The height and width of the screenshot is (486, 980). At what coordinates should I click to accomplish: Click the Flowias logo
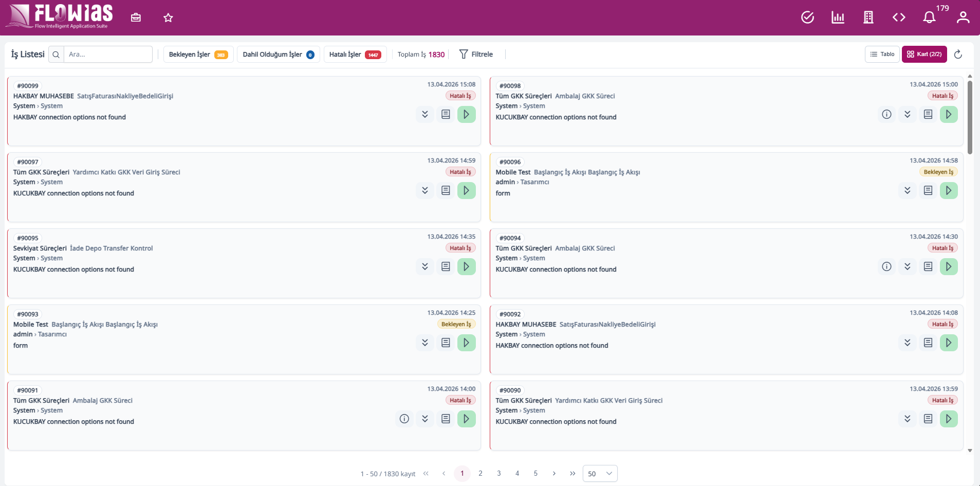(59, 16)
